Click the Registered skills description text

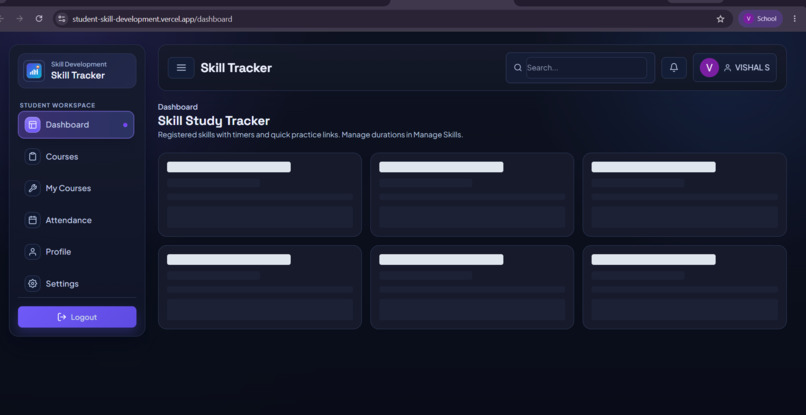(x=310, y=135)
